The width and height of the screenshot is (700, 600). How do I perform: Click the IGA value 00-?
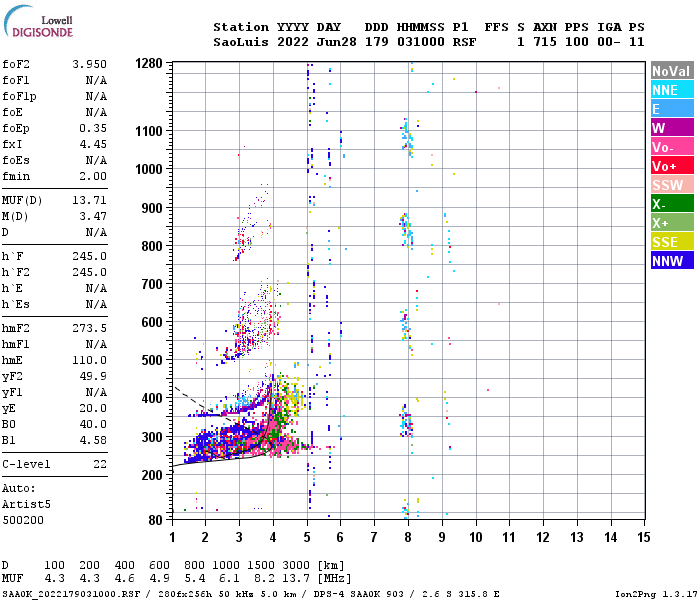point(609,42)
